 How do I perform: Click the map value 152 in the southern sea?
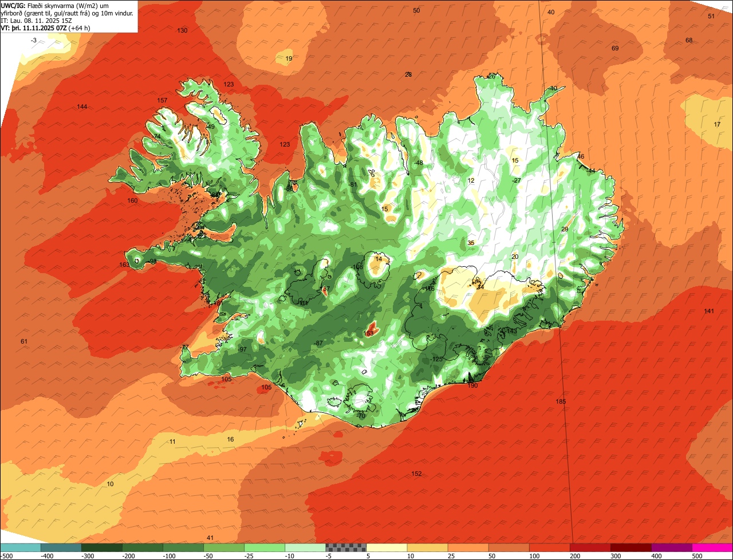(x=416, y=474)
